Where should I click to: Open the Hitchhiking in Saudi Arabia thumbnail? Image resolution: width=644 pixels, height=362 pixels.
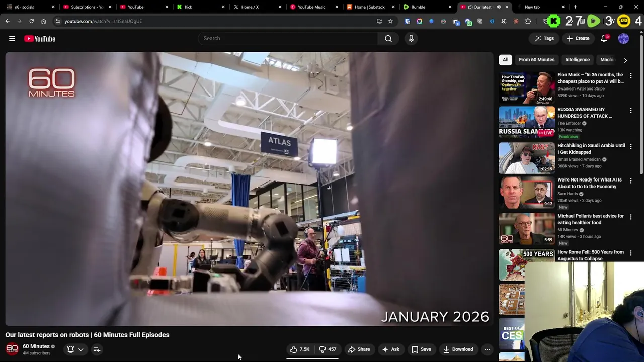(x=526, y=158)
